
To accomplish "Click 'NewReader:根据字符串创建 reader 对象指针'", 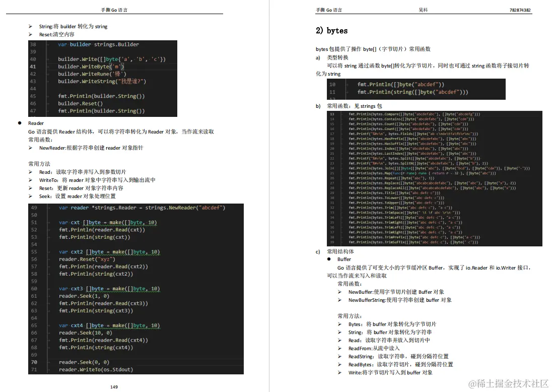I will pos(91,148).
